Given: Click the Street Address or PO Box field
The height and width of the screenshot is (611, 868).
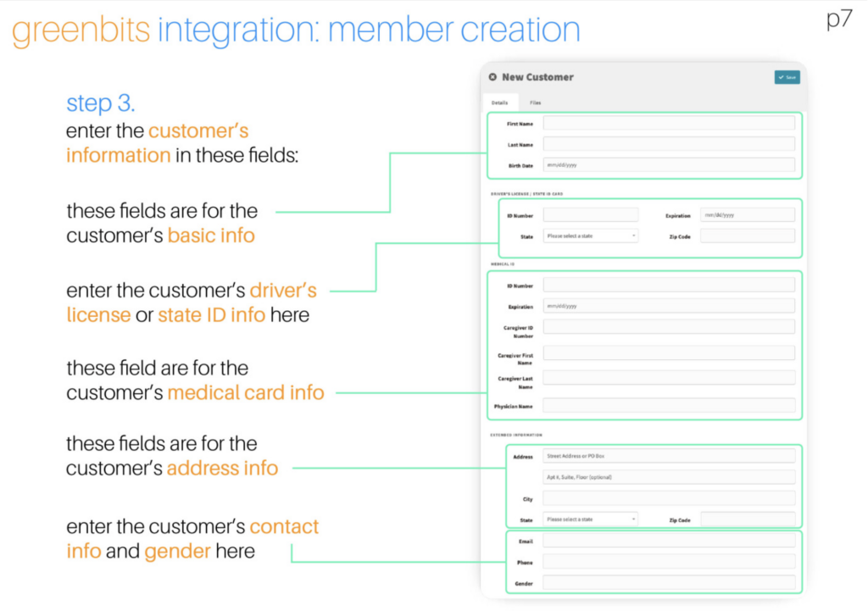Looking at the screenshot, I should [x=669, y=456].
